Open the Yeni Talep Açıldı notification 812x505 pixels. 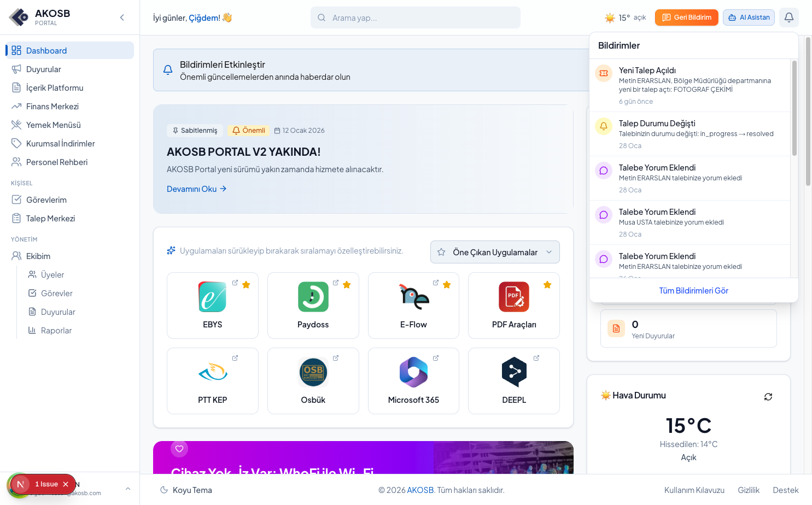[690, 85]
